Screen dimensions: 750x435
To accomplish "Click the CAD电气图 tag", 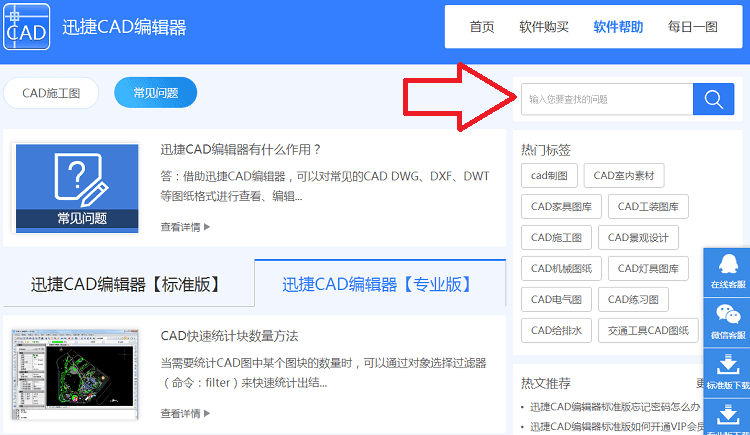I will pyautogui.click(x=556, y=300).
